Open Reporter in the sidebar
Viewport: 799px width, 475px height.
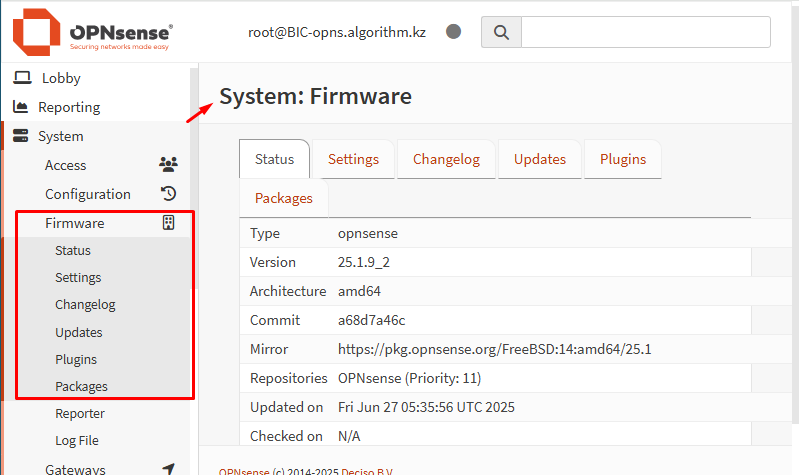click(x=79, y=413)
